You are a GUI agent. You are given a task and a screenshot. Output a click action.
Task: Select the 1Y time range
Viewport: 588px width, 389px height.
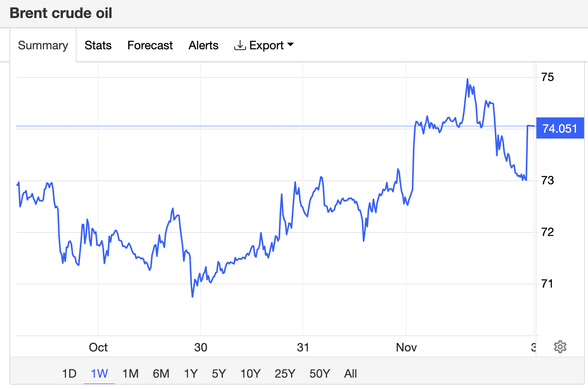[191, 374]
